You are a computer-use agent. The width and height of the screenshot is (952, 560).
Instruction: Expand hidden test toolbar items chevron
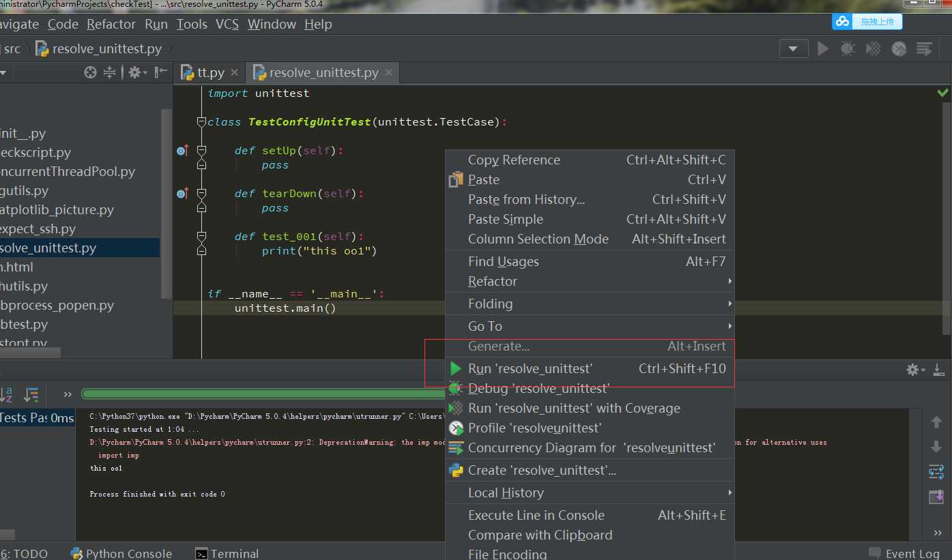coord(68,394)
